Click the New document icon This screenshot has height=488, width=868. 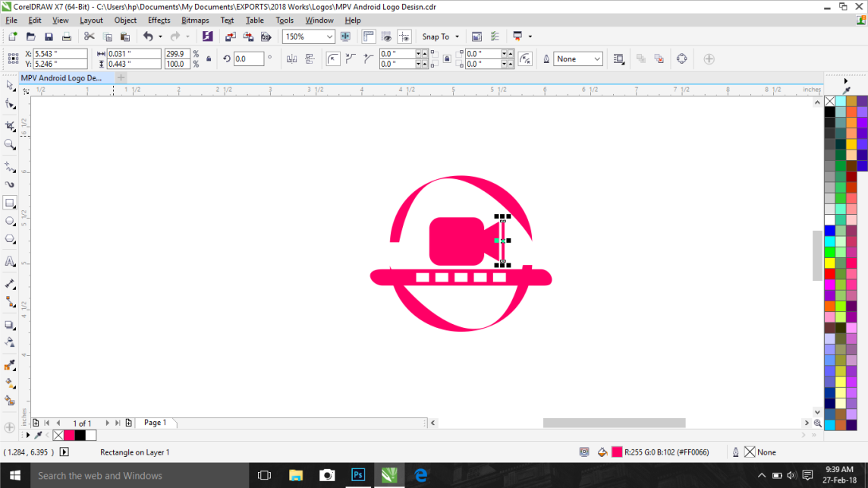[x=13, y=36]
